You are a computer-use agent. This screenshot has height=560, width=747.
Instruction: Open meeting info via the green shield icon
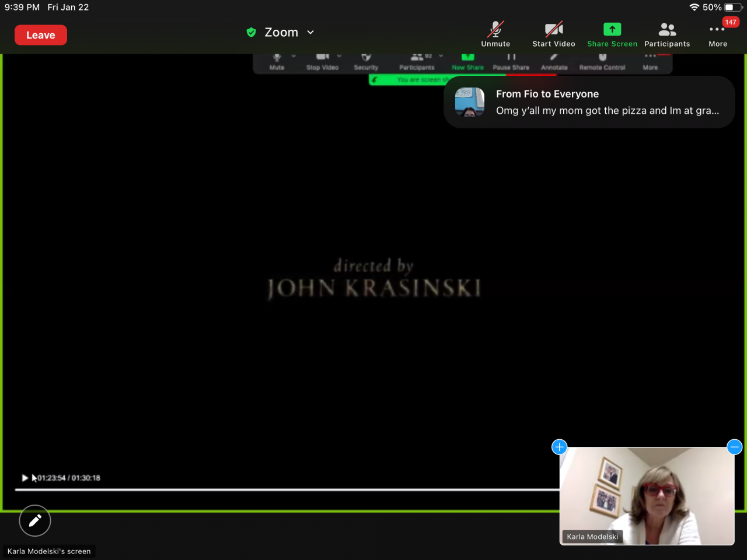click(252, 32)
